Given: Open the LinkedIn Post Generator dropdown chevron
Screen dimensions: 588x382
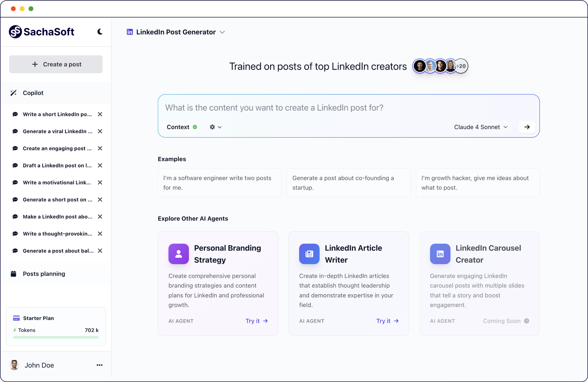Looking at the screenshot, I should (222, 32).
